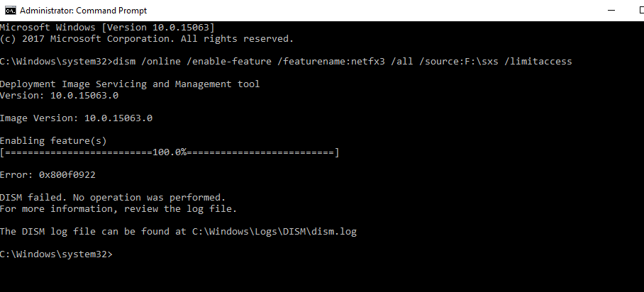Maximize the Command Prompt window

pos(641,10)
